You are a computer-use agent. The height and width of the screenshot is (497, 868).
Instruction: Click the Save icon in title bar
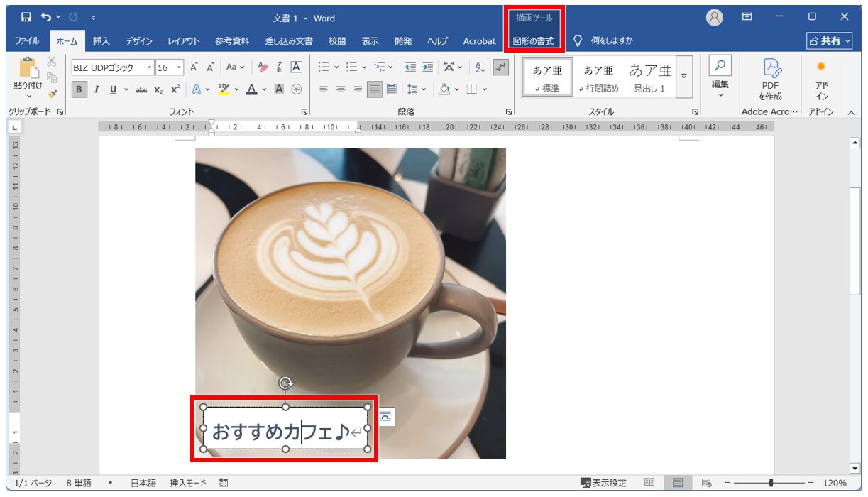pos(26,17)
